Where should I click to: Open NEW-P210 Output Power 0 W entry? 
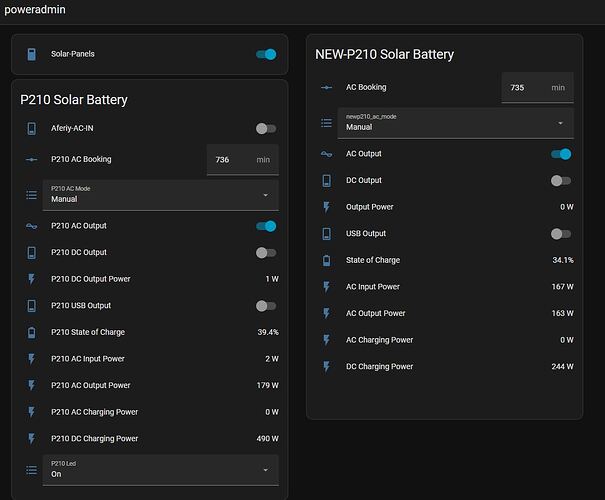coord(444,207)
